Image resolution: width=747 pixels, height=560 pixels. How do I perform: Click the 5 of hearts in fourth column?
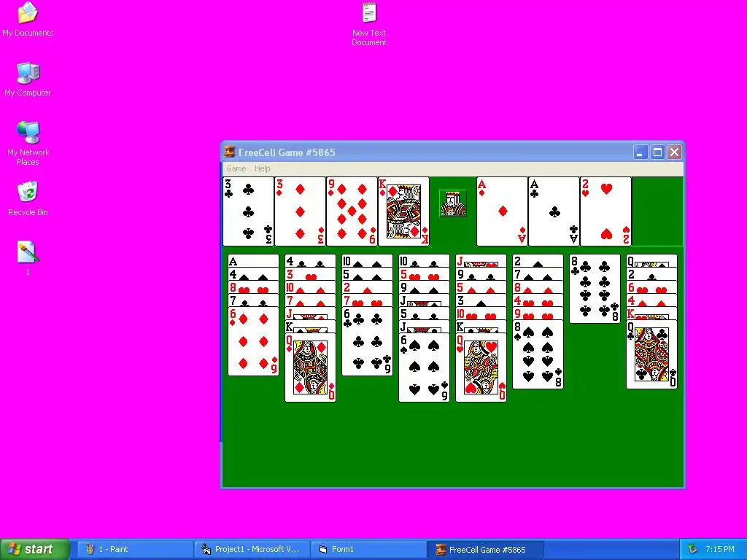(424, 274)
